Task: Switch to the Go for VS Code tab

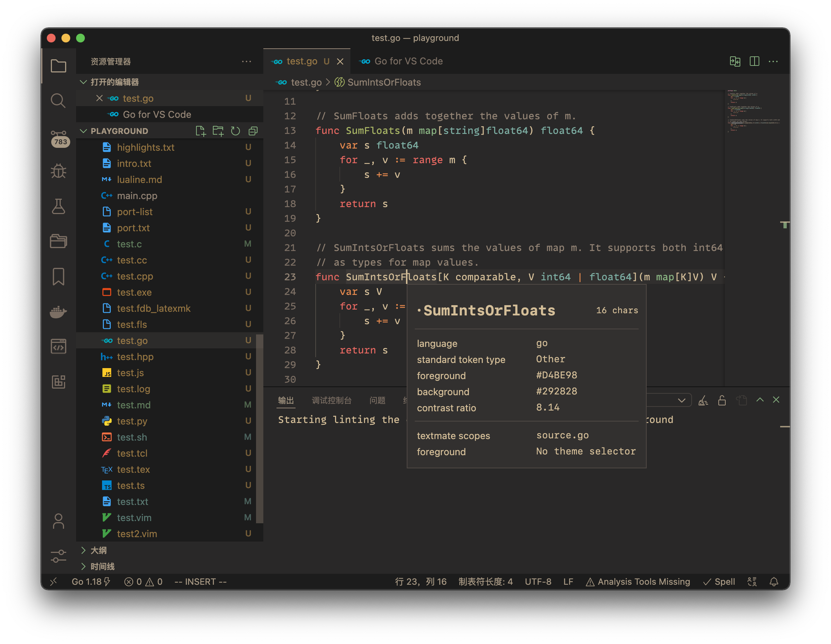Action: click(408, 61)
